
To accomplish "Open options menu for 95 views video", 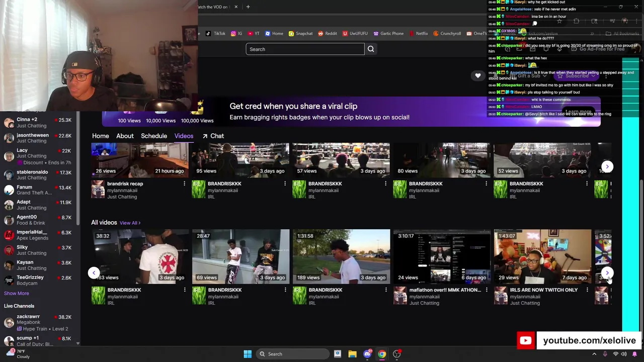I will pos(285,184).
